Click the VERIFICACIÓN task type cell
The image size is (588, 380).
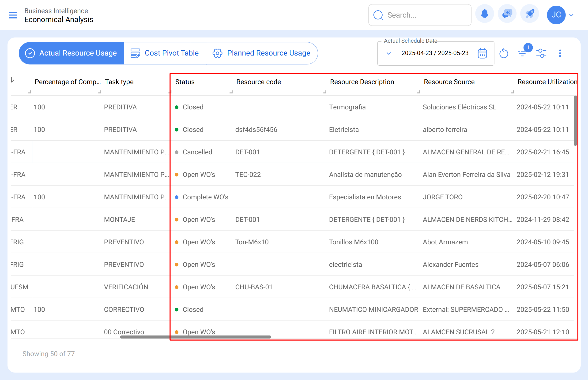pos(126,287)
